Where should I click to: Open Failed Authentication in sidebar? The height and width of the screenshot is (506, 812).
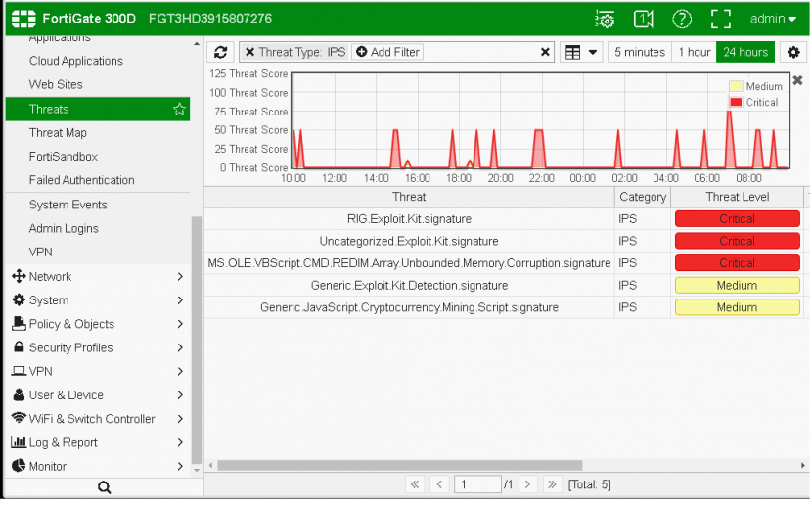pos(82,180)
